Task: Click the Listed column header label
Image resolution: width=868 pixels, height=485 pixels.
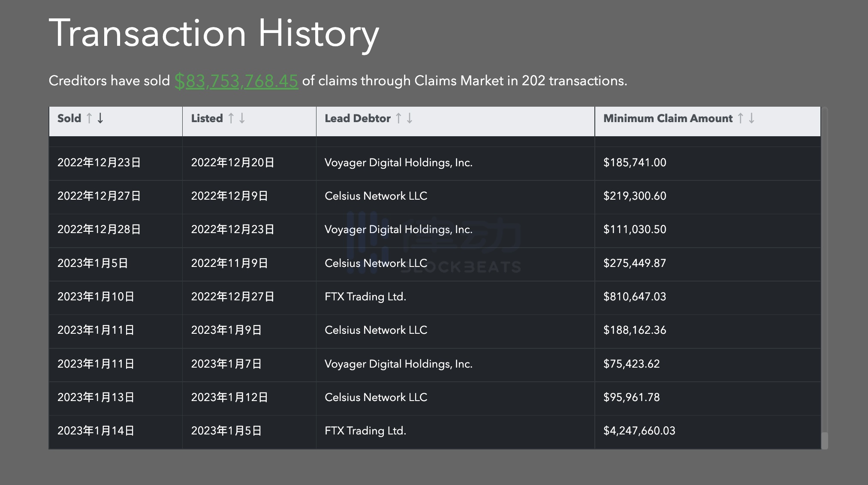Action: coord(207,118)
